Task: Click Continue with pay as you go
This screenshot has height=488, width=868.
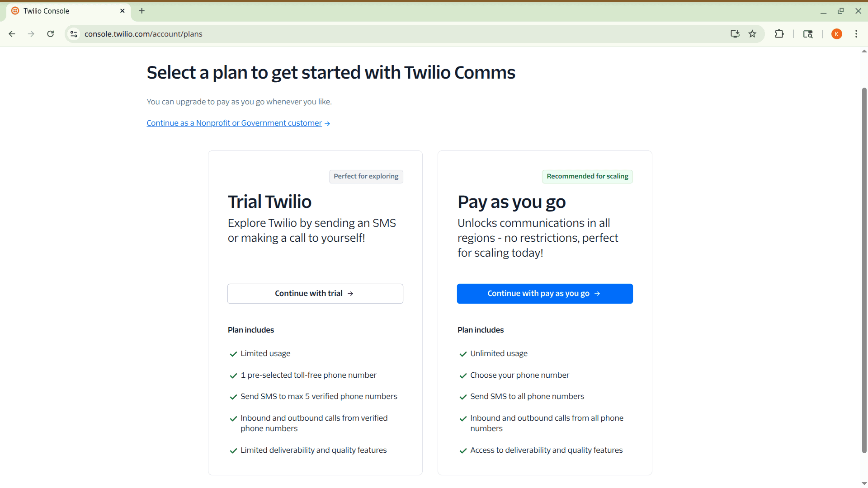Action: (545, 294)
